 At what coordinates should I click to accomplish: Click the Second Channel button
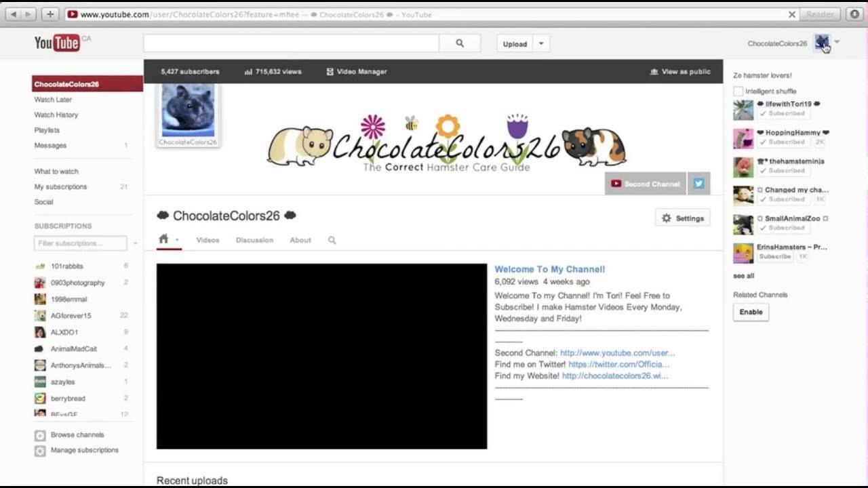(x=646, y=184)
